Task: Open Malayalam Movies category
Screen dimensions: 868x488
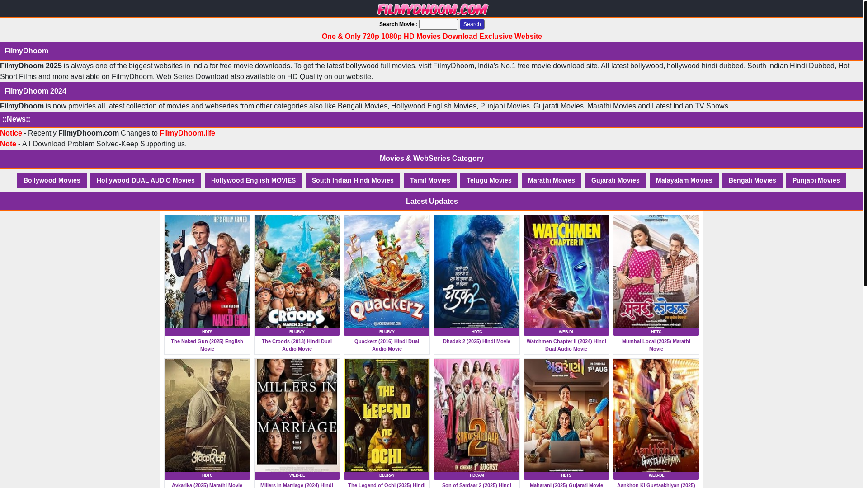Action: (684, 180)
